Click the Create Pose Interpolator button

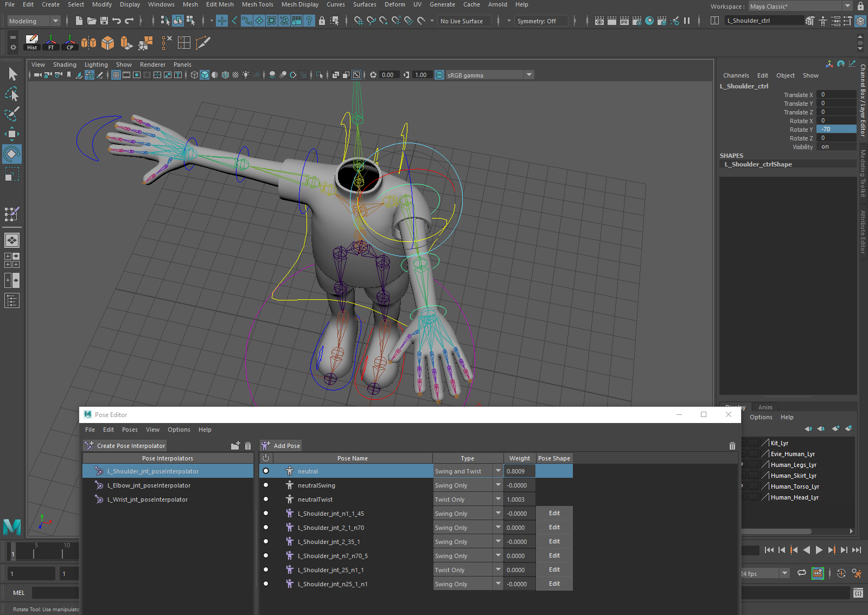(124, 445)
